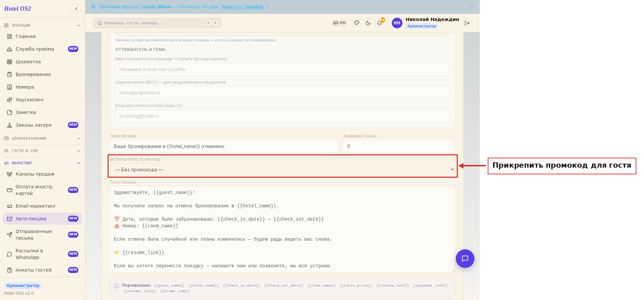This screenshot has height=300, width=644.
Task: Open the Прикрепить промокод dropdown
Action: click(x=283, y=170)
